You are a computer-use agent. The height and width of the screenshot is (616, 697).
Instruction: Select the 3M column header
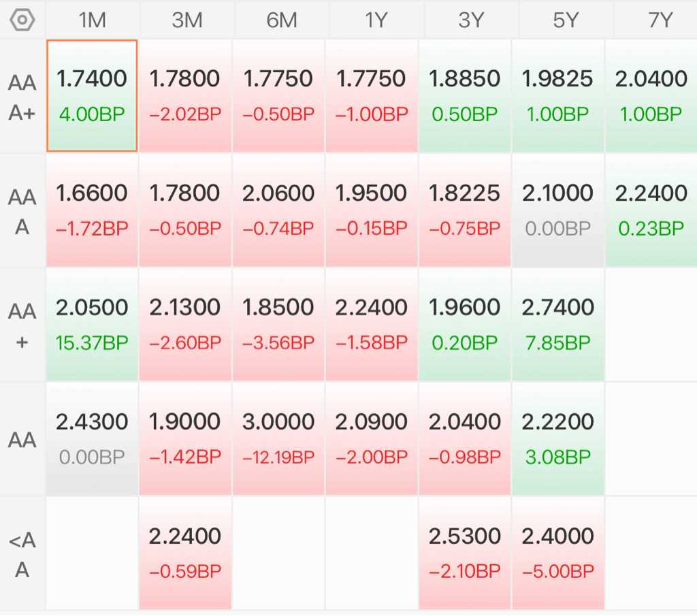187,20
